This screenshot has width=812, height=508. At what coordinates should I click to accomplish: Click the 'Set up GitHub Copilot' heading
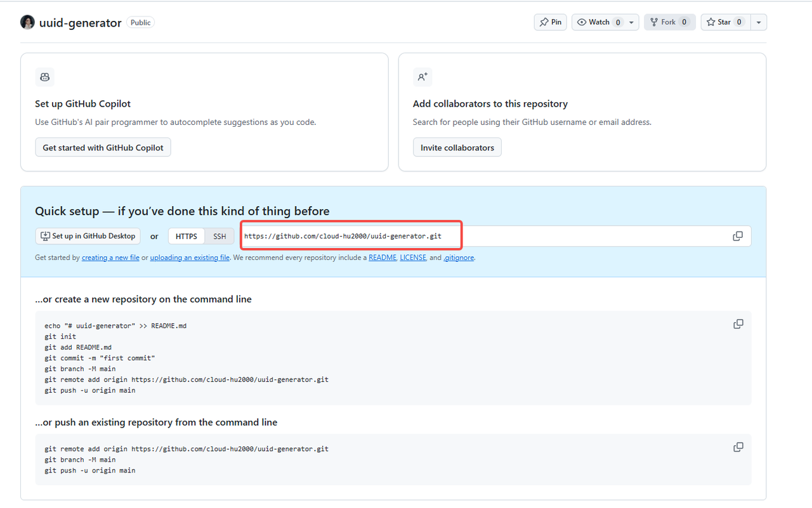83,104
